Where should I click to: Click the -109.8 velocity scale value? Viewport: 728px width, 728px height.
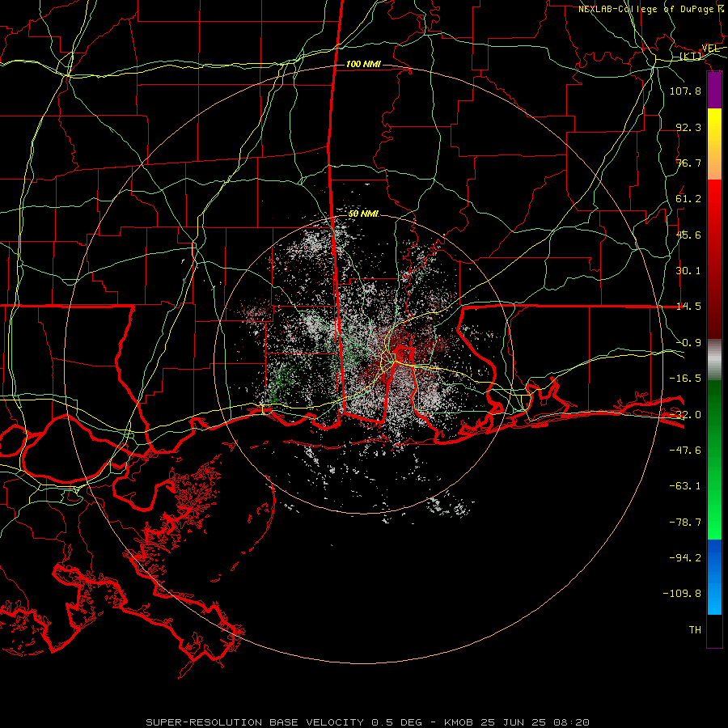682,594
